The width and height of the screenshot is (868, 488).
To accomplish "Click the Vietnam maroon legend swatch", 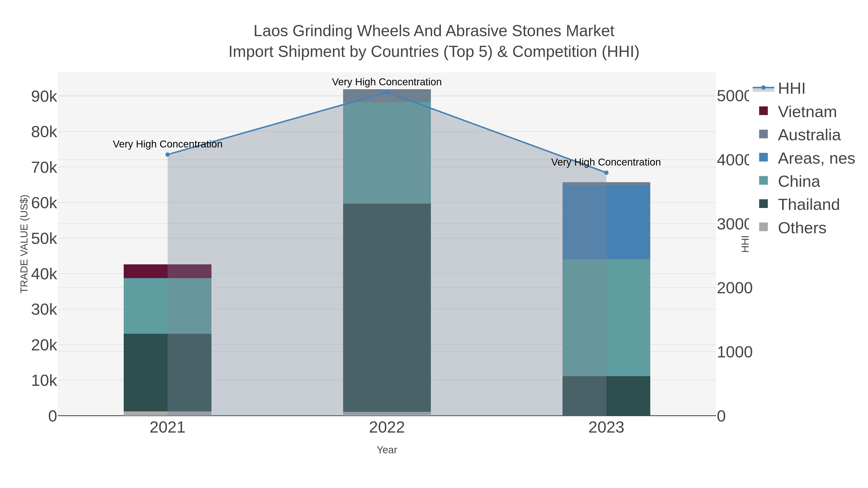I will click(763, 111).
